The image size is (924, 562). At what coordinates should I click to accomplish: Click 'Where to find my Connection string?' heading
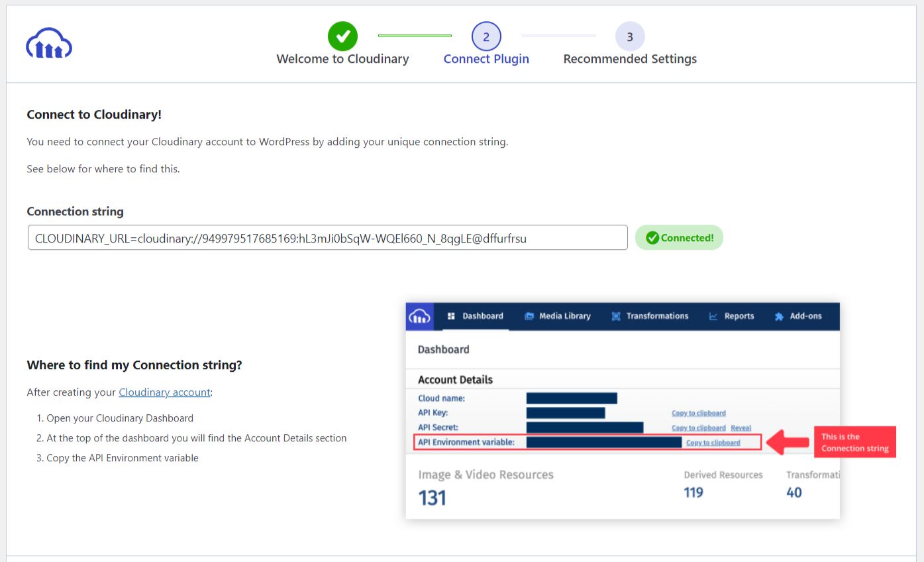[134, 365]
